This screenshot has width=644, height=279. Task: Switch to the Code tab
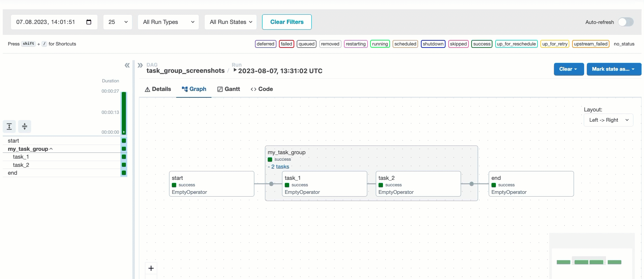[x=262, y=89]
